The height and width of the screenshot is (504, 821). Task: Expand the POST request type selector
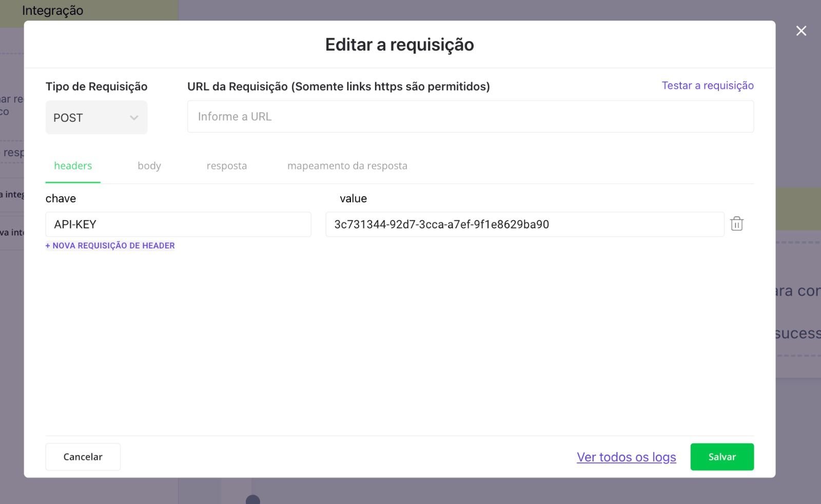[x=96, y=118]
